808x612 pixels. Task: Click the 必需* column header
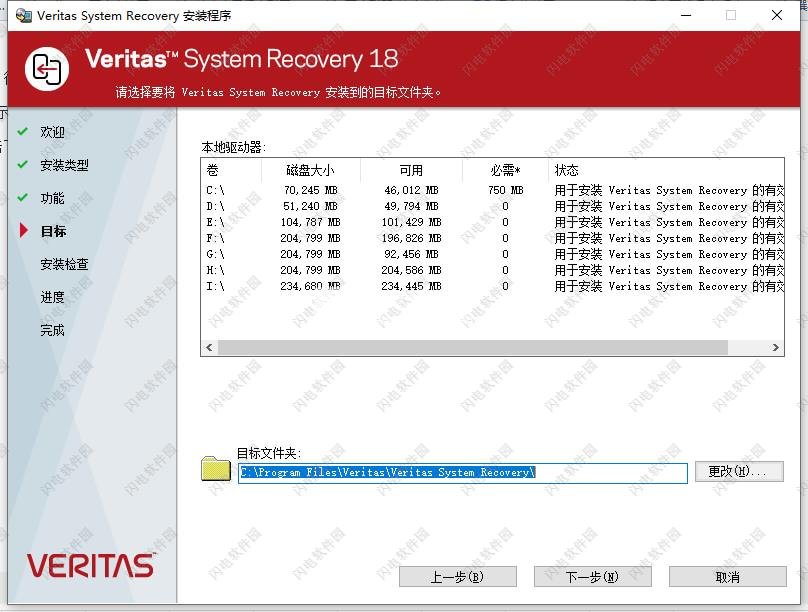505,171
